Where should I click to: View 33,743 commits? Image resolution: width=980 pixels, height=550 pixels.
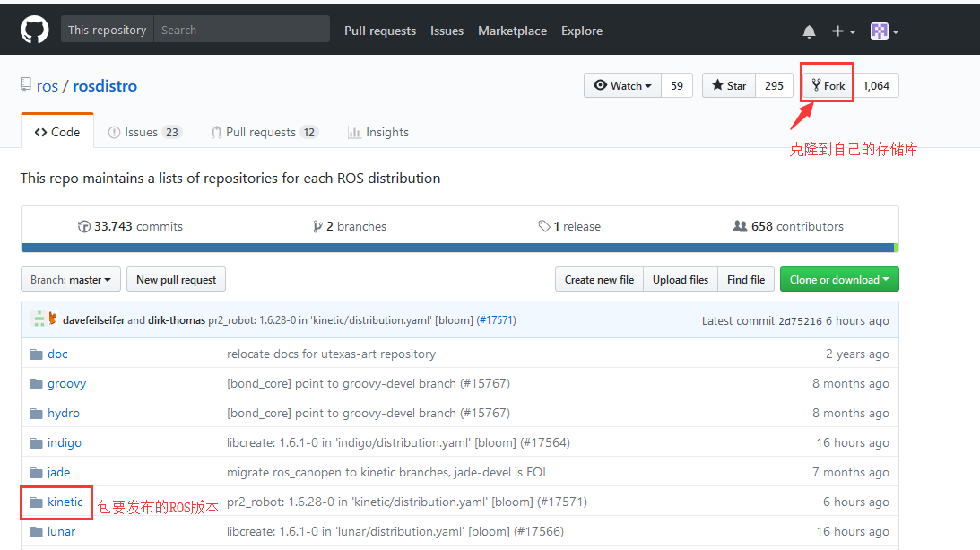130,226
